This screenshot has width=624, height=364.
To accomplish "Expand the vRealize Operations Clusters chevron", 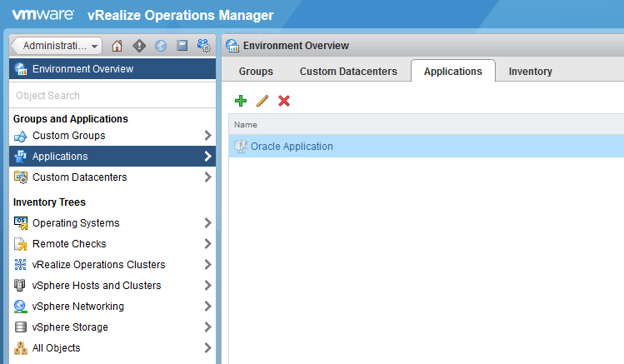I will pos(207,265).
